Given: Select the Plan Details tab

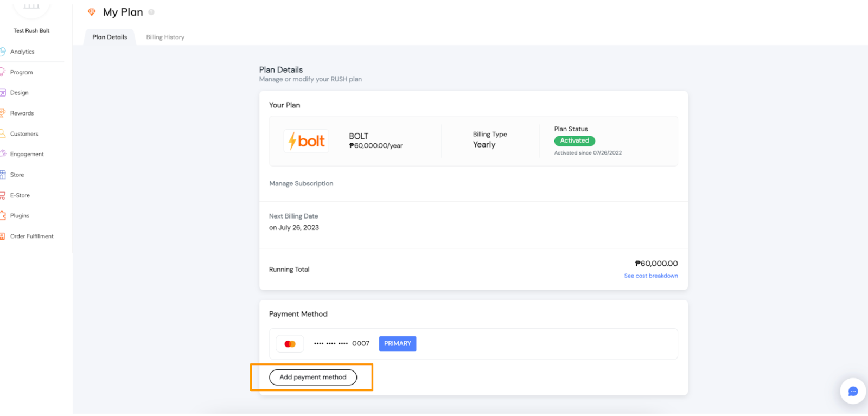Looking at the screenshot, I should tap(110, 37).
